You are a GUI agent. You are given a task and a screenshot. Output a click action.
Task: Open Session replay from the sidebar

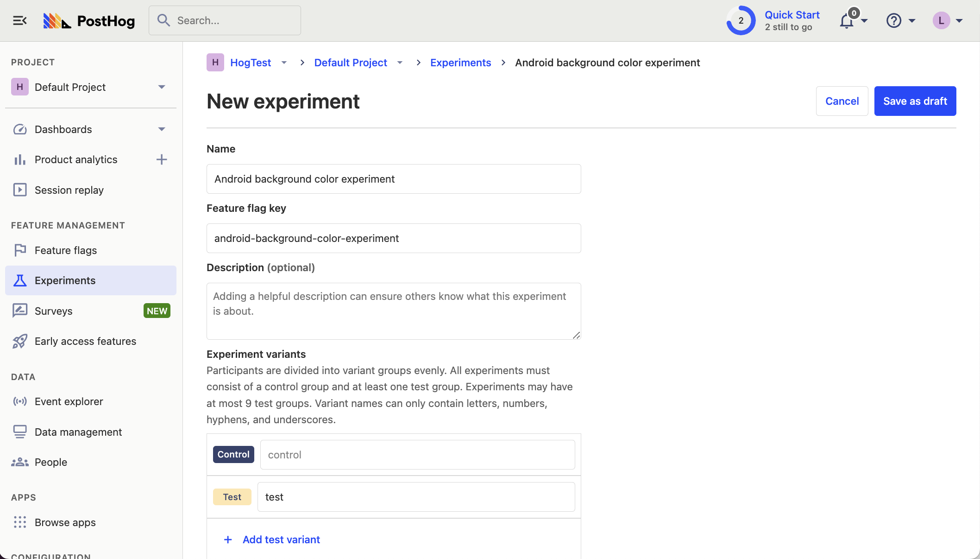tap(20, 190)
